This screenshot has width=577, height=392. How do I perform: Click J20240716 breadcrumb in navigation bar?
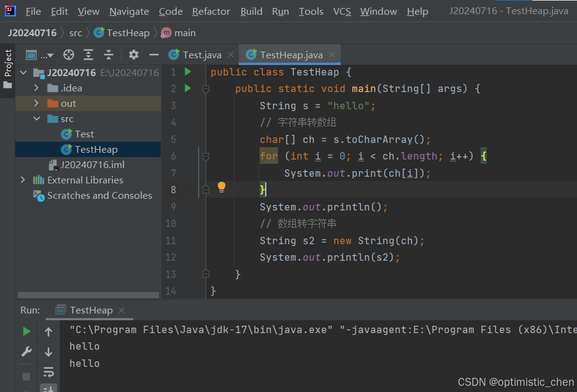click(x=33, y=33)
